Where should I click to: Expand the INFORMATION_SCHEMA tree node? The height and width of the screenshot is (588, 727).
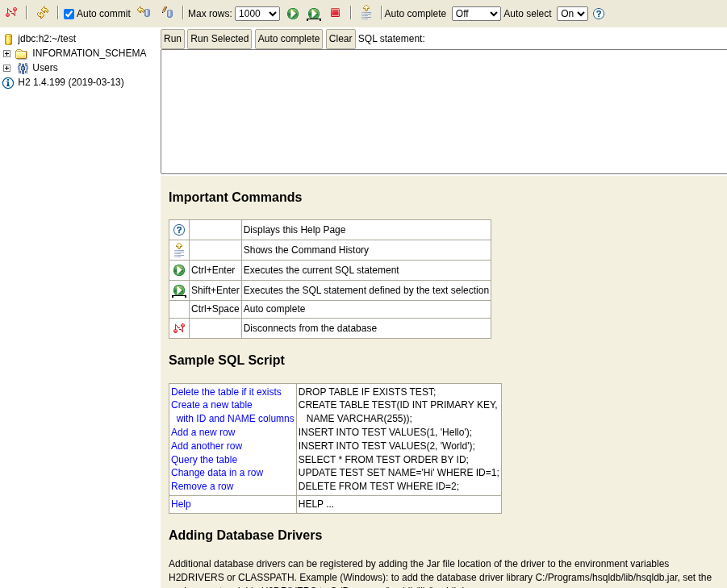[x=7, y=54]
